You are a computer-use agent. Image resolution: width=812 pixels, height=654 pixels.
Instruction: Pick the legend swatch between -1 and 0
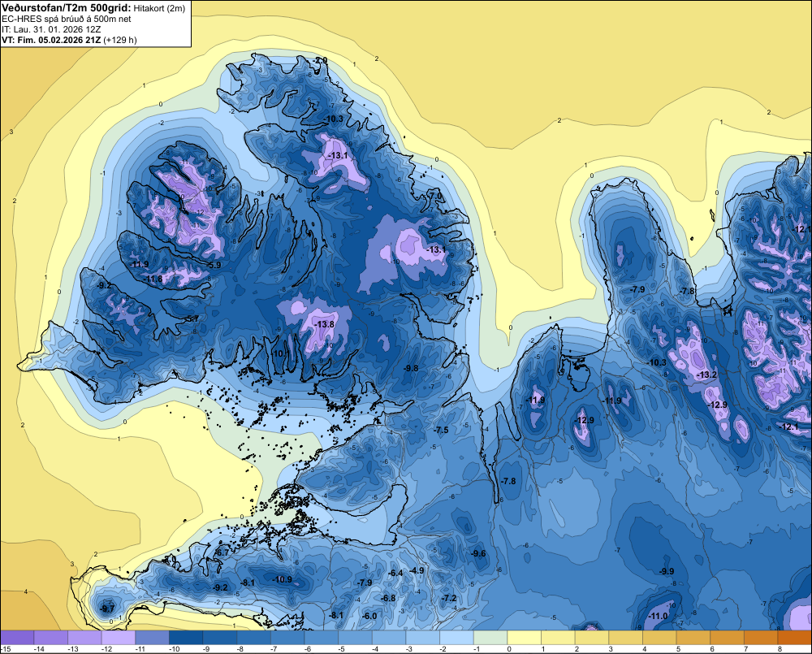tap(490, 638)
